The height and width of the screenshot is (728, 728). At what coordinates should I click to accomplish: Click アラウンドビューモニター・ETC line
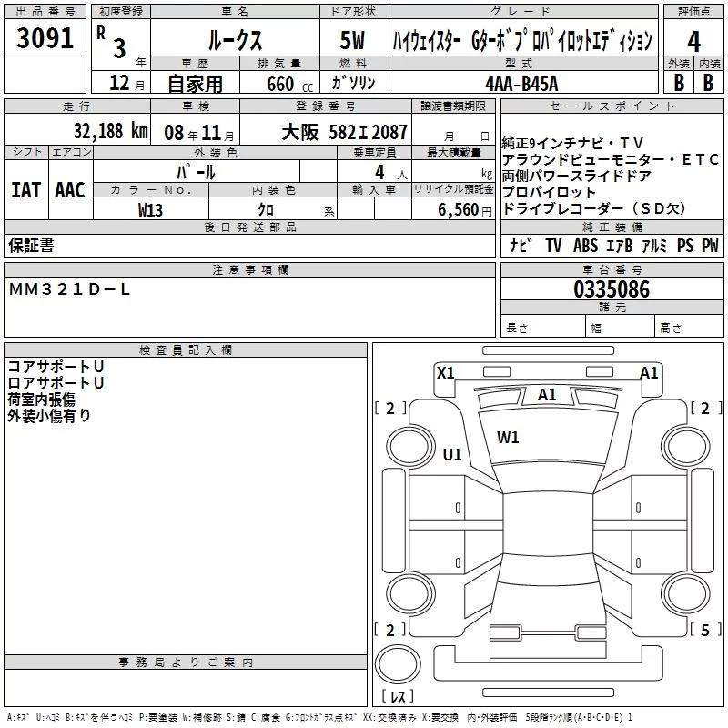[x=611, y=160]
